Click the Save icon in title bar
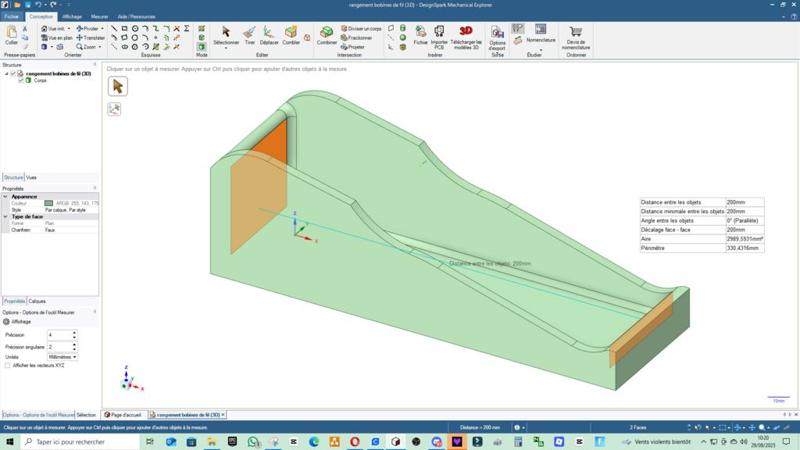800x450 pixels. pyautogui.click(x=28, y=5)
